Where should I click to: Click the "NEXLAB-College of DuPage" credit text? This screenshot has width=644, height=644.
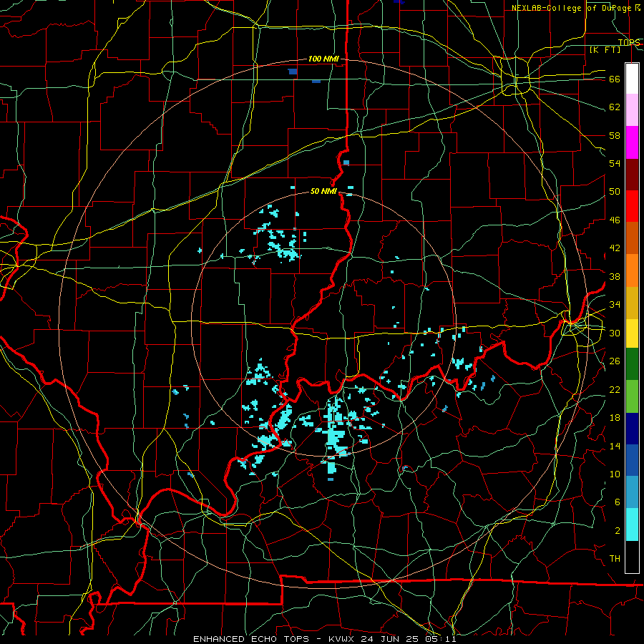[572, 8]
